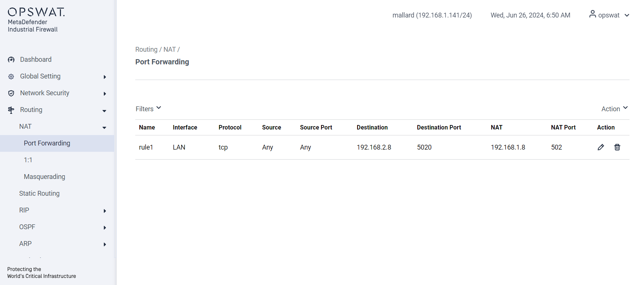Open the opswat user account dropdown
The height and width of the screenshot is (285, 644).
pyautogui.click(x=609, y=15)
